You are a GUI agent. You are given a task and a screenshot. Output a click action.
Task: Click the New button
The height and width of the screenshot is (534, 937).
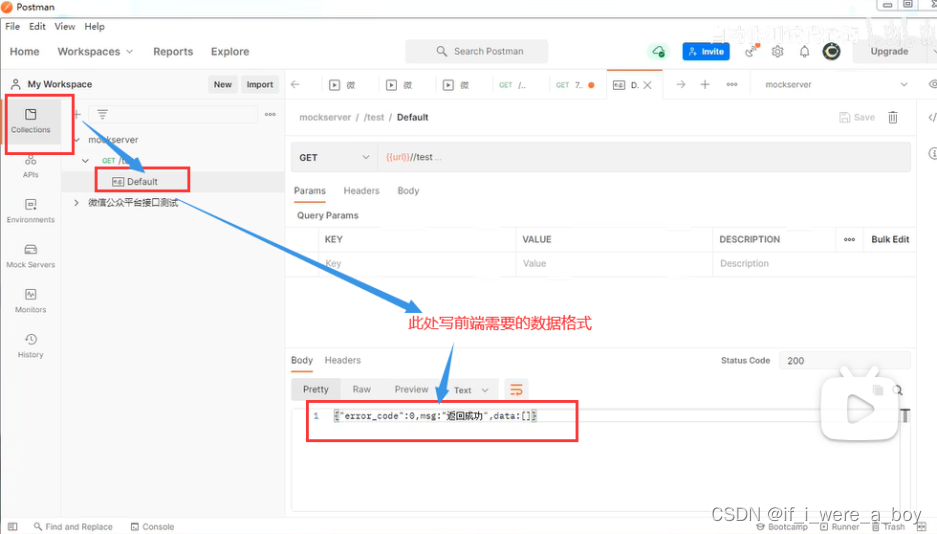click(x=223, y=84)
